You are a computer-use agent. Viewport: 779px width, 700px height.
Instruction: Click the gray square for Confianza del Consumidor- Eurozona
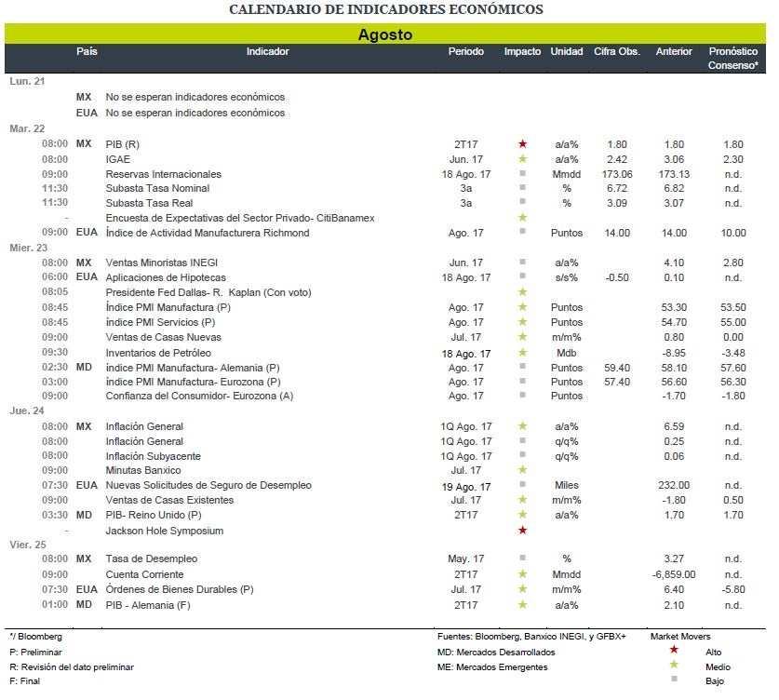point(522,395)
